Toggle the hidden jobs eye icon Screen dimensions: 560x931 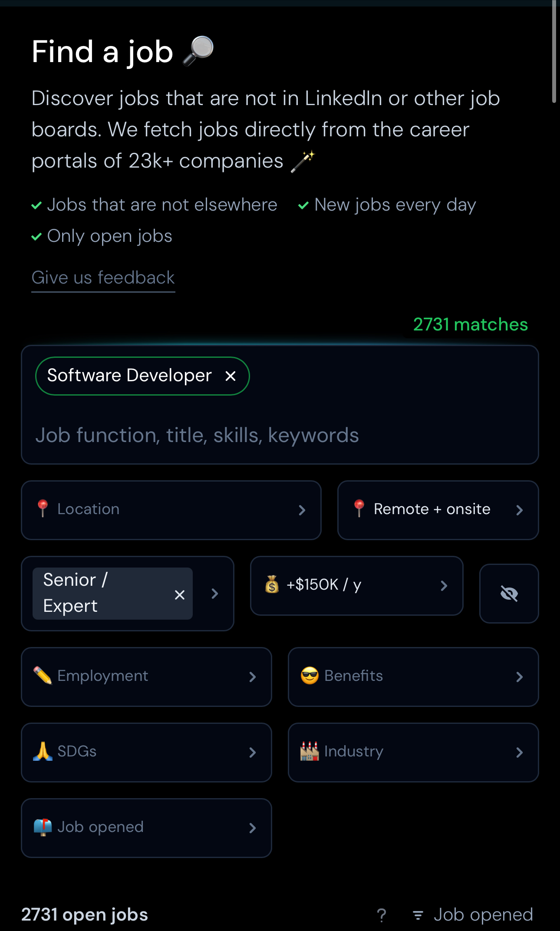pos(509,594)
